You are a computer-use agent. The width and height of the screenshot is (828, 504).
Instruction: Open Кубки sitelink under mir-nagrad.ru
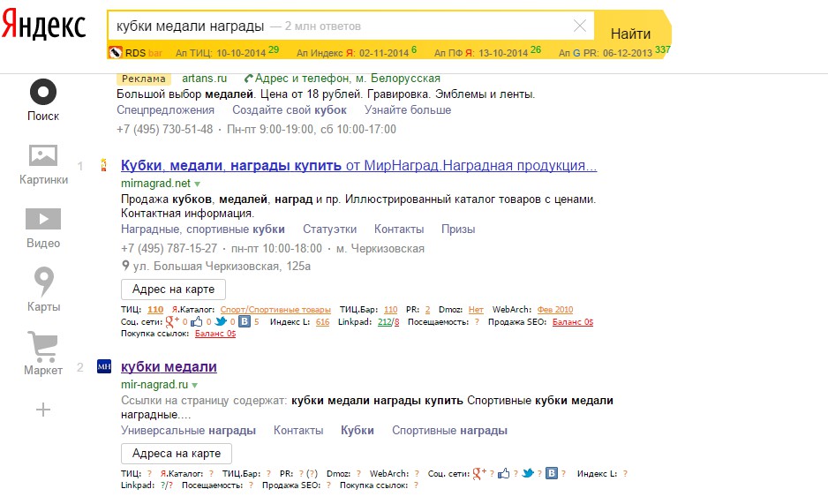point(357,430)
